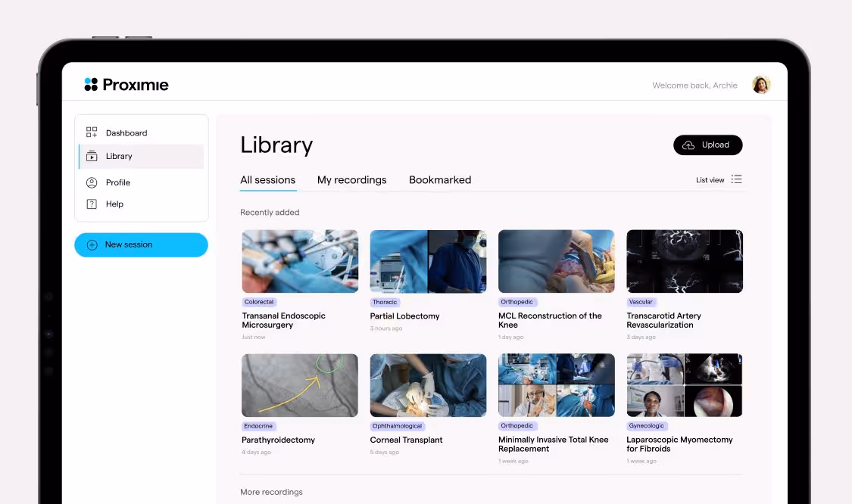The image size is (852, 504).
Task: Click the Ophthalmological tag
Action: [397, 426]
